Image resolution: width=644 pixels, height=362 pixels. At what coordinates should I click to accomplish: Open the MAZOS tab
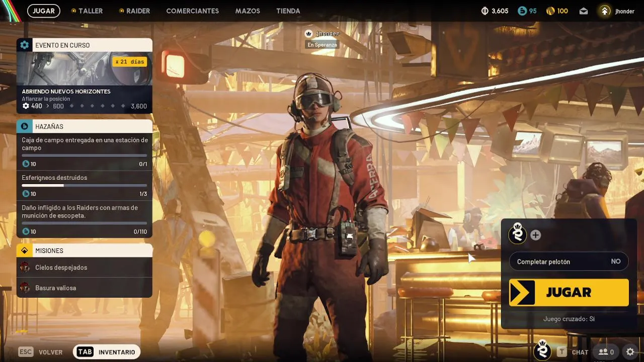[248, 11]
